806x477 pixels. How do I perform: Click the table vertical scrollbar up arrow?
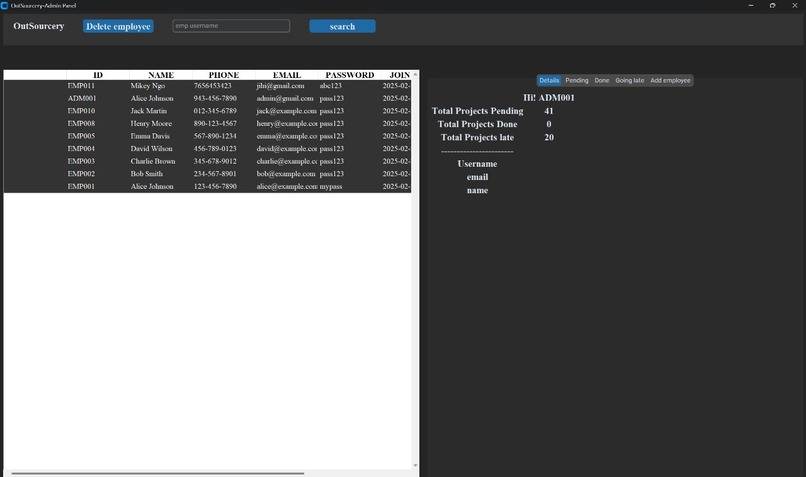coord(415,75)
